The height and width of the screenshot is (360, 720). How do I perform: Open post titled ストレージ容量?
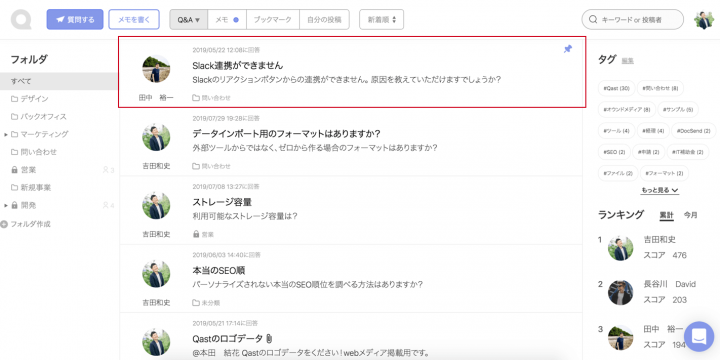pyautogui.click(x=222, y=202)
